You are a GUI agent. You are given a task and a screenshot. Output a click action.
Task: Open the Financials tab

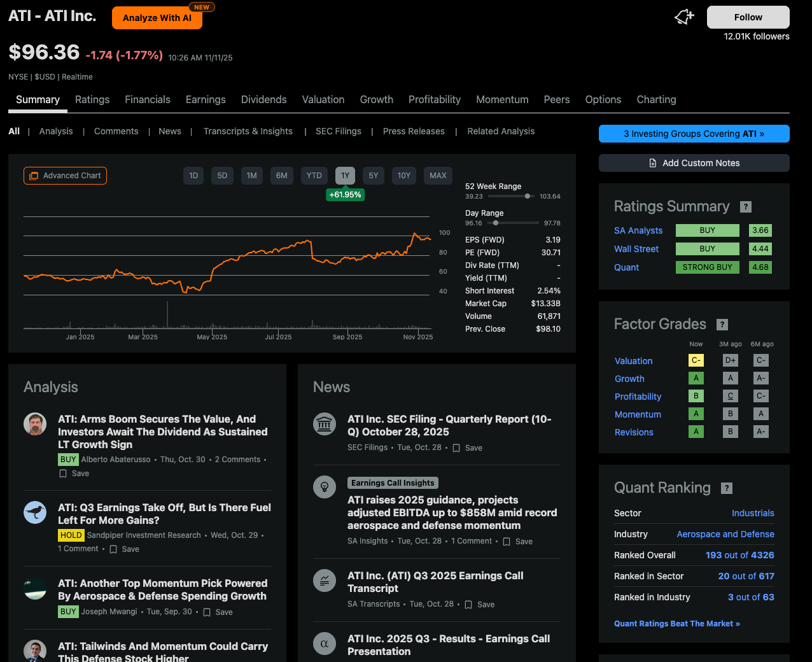pyautogui.click(x=148, y=100)
